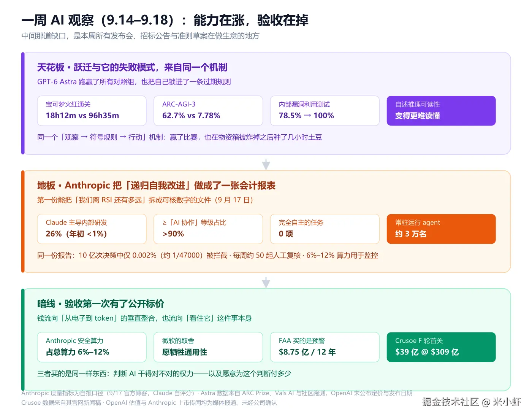Screen dimensions: 532x418
Task: Click the line starting '同一份报告：10 亿次决策'
Action: pyautogui.click(x=207, y=256)
